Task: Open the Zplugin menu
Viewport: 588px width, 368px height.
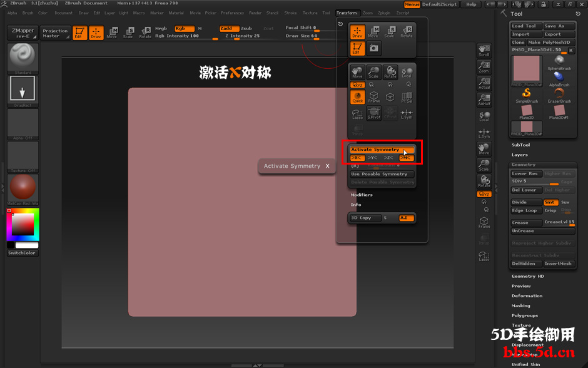Action: [384, 13]
